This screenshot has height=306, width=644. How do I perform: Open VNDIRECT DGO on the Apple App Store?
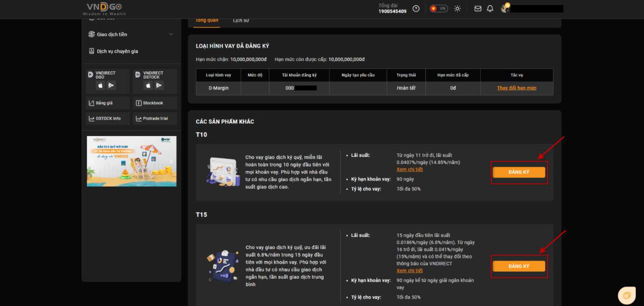pyautogui.click(x=100, y=85)
